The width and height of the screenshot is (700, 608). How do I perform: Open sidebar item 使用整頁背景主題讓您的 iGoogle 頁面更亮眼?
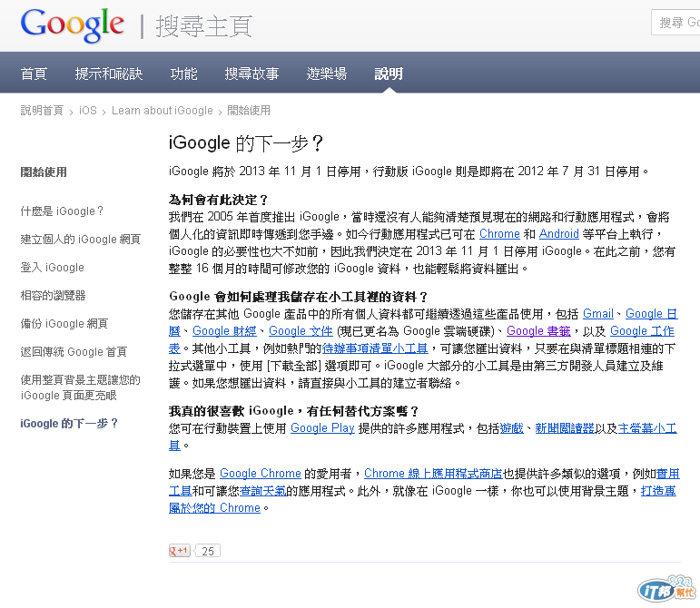point(81,387)
